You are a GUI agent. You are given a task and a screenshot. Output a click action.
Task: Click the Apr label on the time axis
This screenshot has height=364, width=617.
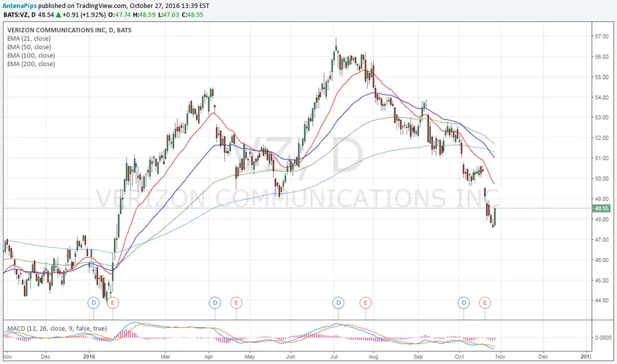pos(209,357)
